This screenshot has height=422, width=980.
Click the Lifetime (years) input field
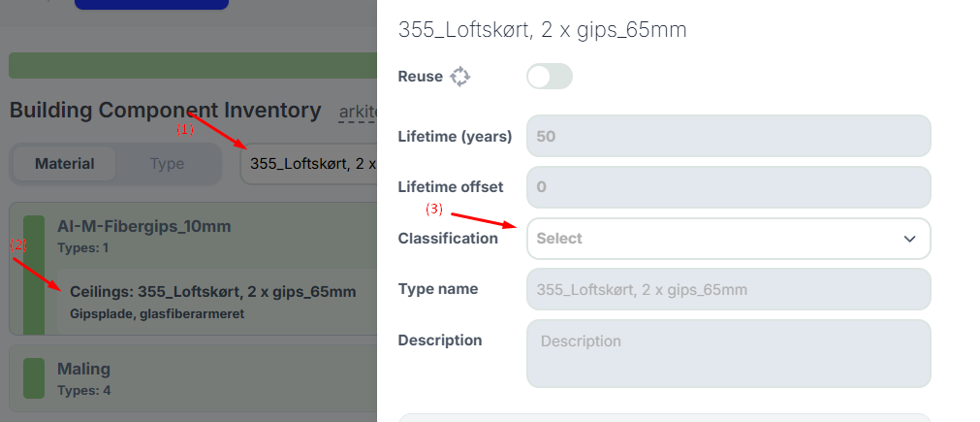click(x=728, y=137)
